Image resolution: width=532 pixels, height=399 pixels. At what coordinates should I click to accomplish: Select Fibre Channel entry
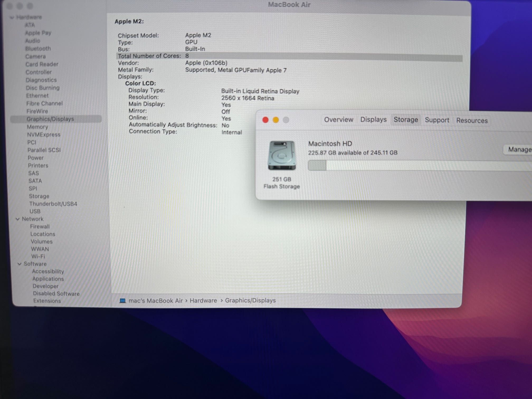[45, 103]
